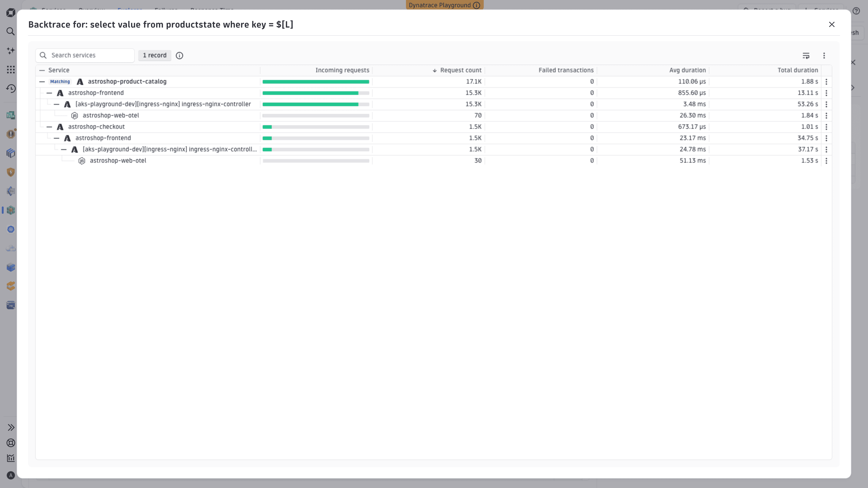This screenshot has height=488, width=868.
Task: Collapse ingress-nginx-controller row with 15.3K requests
Action: (57, 104)
